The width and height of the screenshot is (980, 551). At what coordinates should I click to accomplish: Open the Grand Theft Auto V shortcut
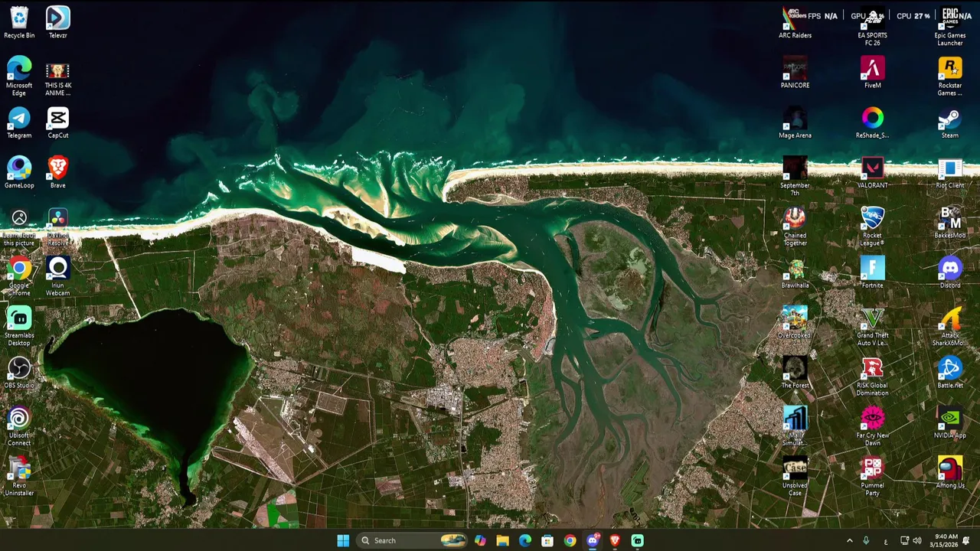coord(872,326)
